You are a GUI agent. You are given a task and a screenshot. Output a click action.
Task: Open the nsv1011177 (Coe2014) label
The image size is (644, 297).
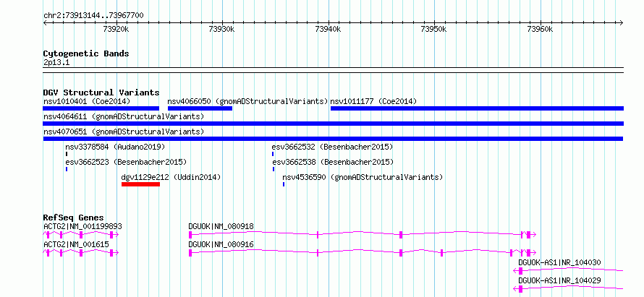[373, 101]
